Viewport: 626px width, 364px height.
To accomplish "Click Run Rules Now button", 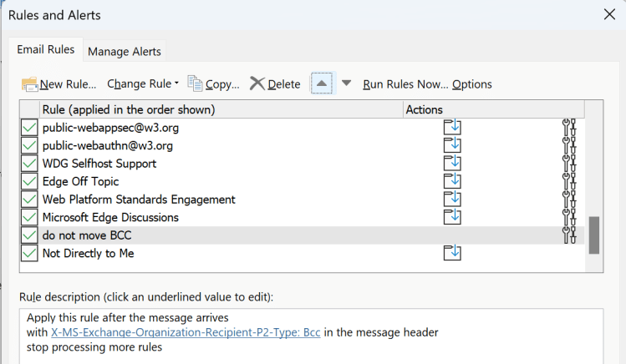I will coord(405,83).
